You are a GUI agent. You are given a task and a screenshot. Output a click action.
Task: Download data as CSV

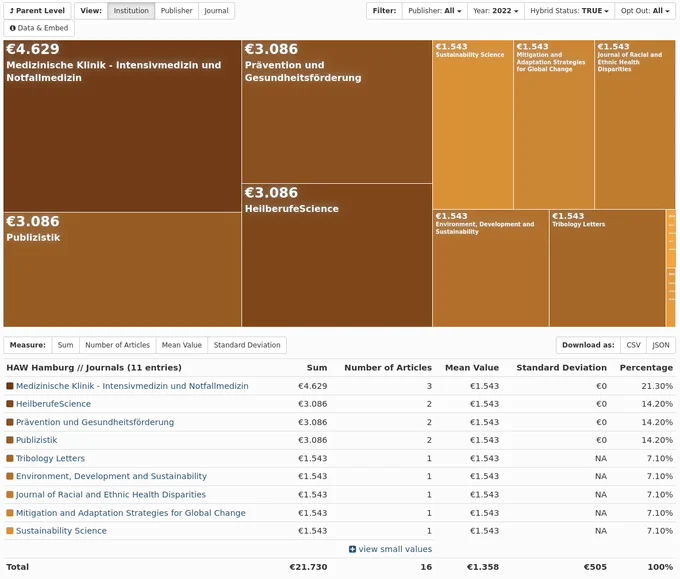(x=634, y=345)
